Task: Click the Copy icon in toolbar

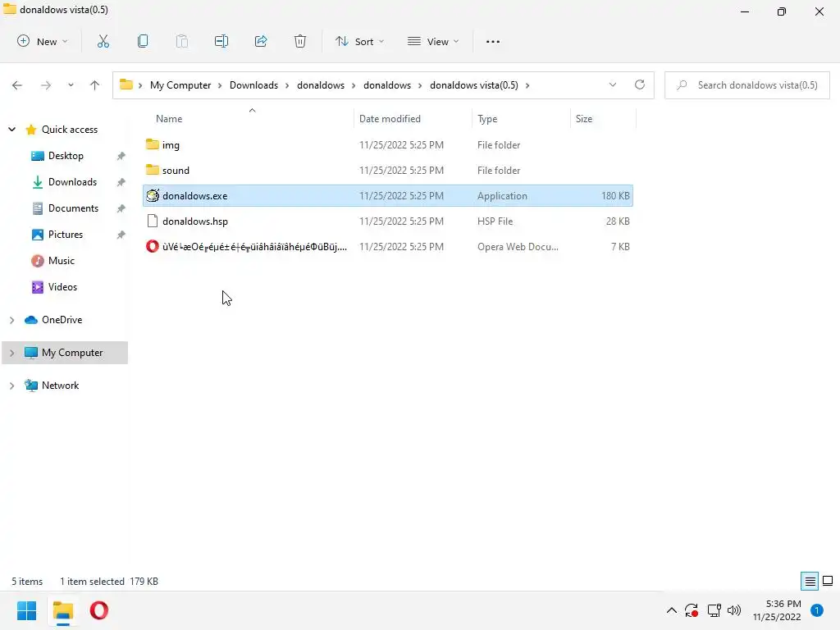Action: (x=143, y=41)
